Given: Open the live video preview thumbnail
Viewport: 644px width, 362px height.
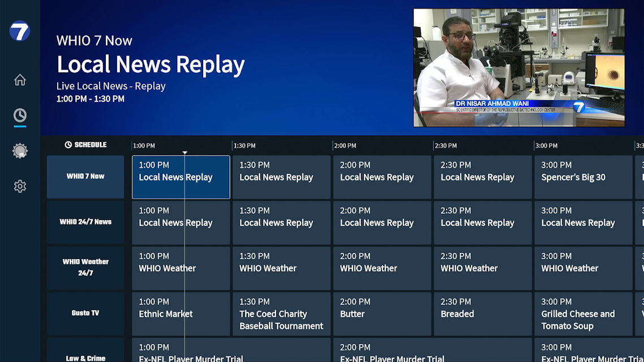Looking at the screenshot, I should coord(519,68).
